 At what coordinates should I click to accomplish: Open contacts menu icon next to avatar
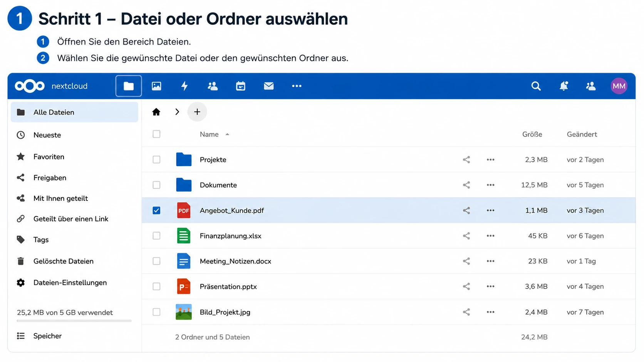[591, 86]
